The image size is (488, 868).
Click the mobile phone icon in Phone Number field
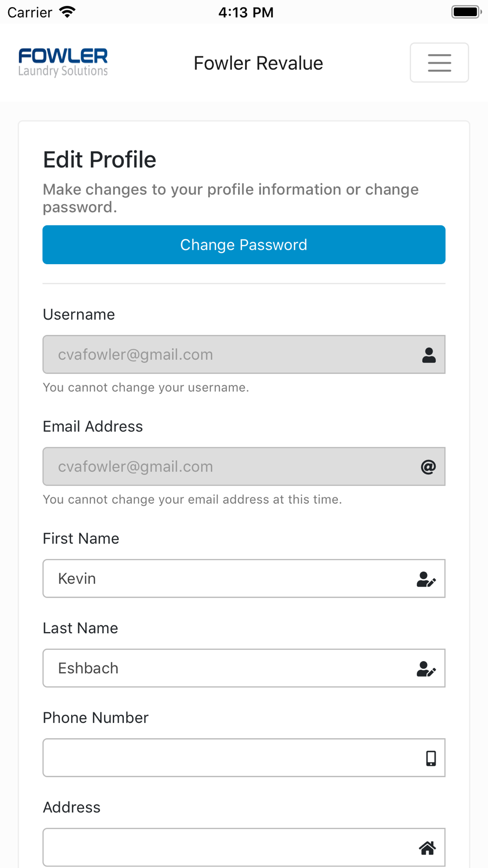(x=431, y=758)
